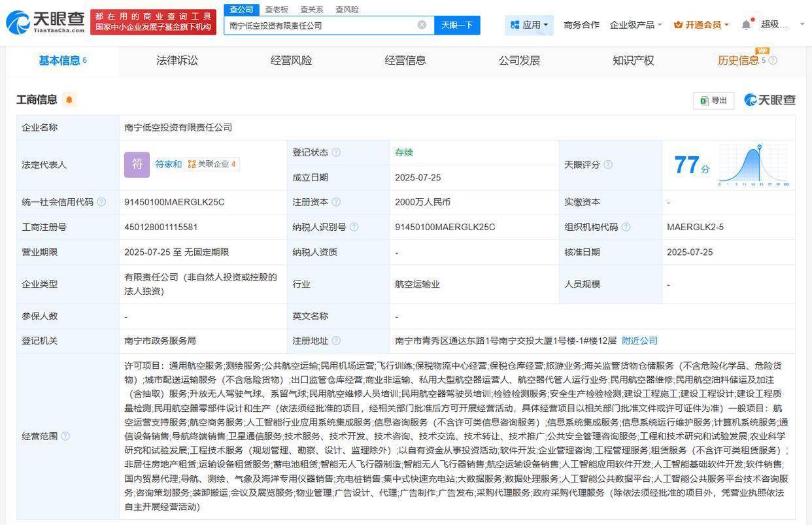Click help icon next to 纳税人识别号
This screenshot has height=525, width=812.
(354, 227)
